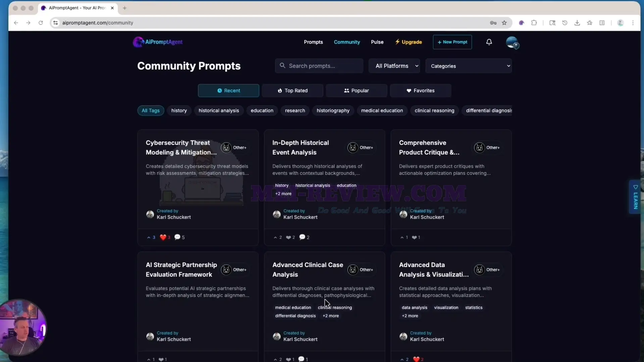644x362 pixels.
Task: Upvote the In-Depth Historical Event Analysis prompt
Action: coord(278,237)
